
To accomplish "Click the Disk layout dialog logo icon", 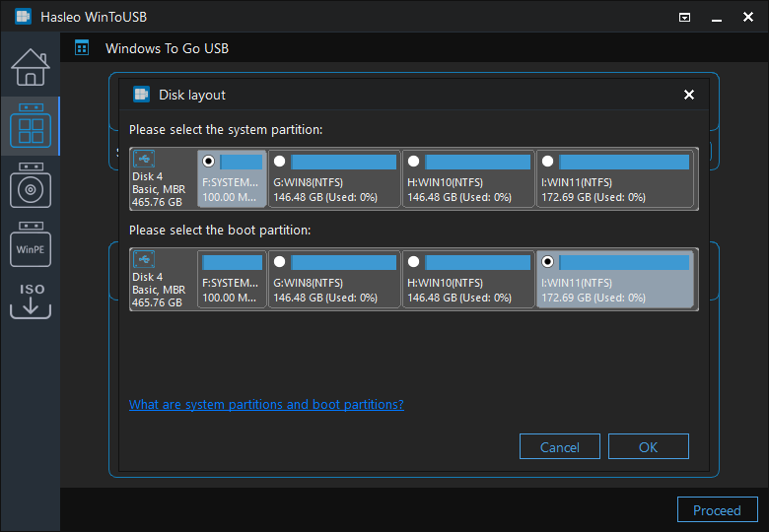I will click(141, 94).
